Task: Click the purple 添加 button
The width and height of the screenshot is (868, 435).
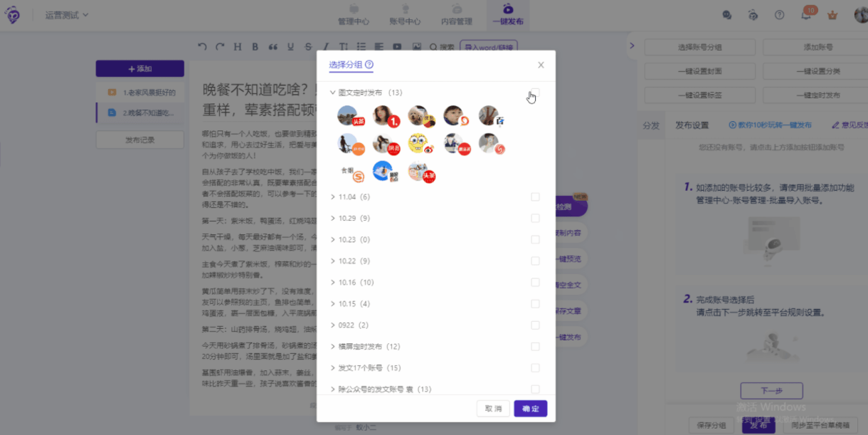Action: tap(140, 69)
